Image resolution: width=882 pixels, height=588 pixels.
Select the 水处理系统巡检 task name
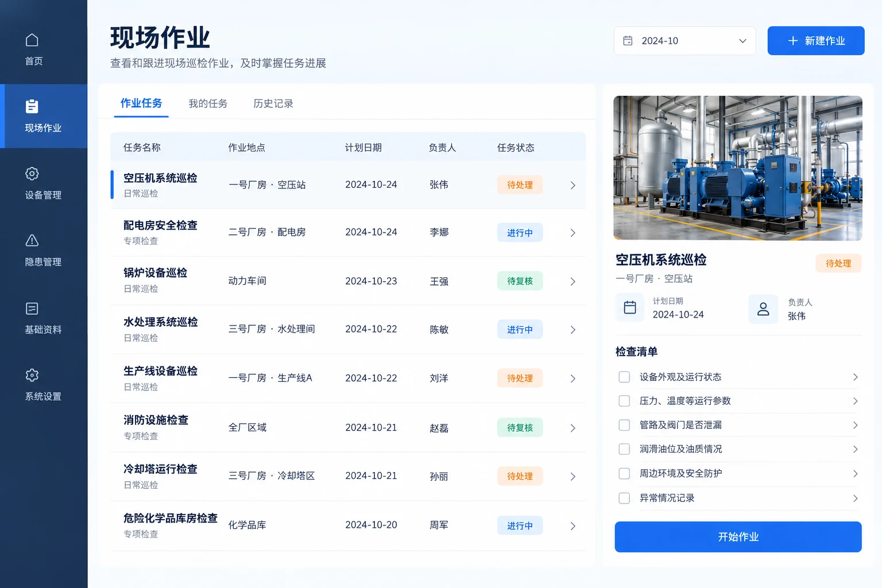[160, 322]
